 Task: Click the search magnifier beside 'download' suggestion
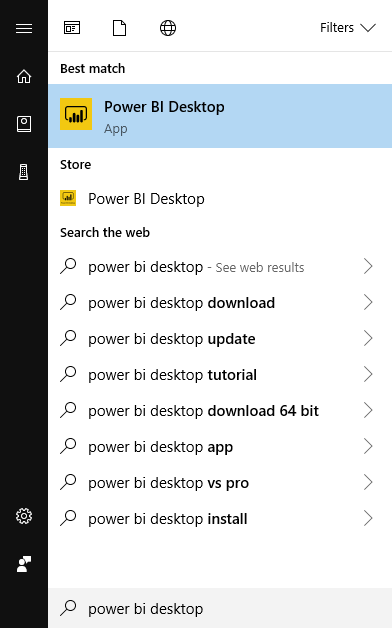[x=68, y=302]
